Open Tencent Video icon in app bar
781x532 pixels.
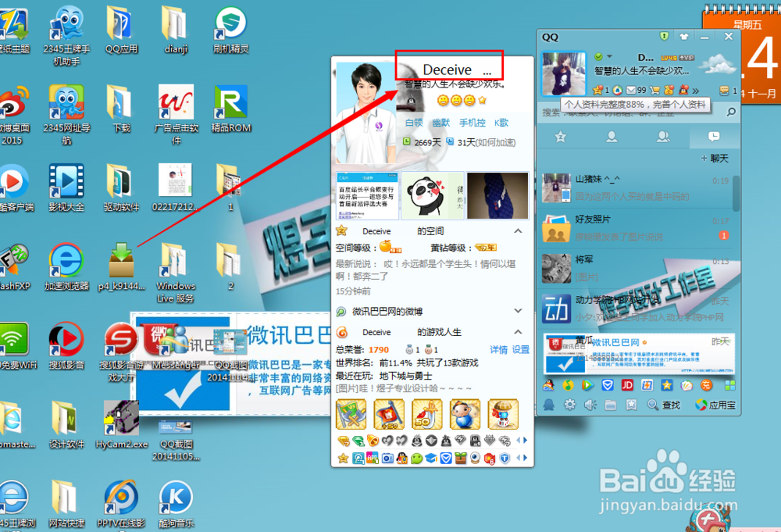pos(588,384)
